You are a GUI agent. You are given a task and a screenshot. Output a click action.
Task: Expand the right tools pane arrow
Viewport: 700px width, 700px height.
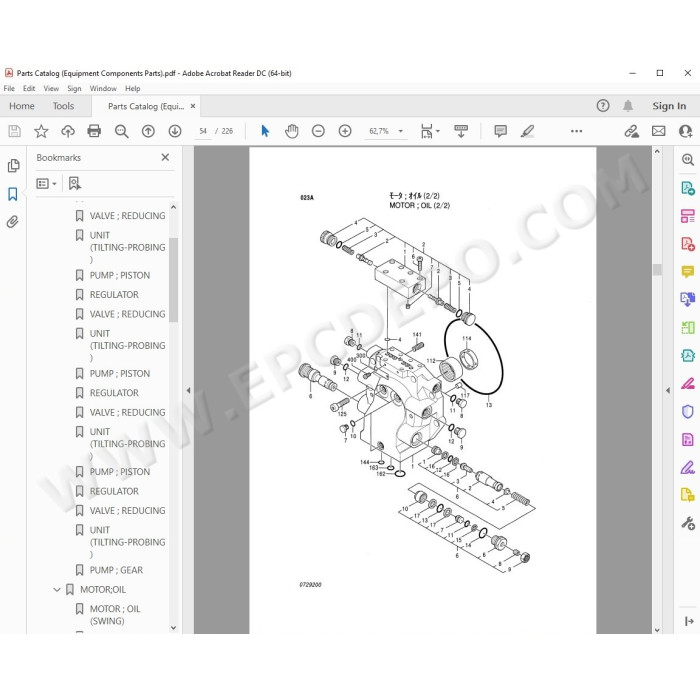tap(668, 390)
